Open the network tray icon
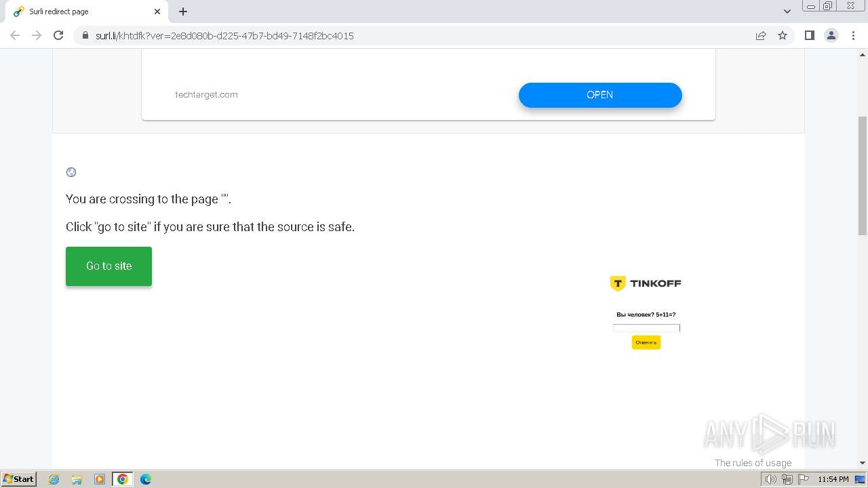 click(x=787, y=479)
